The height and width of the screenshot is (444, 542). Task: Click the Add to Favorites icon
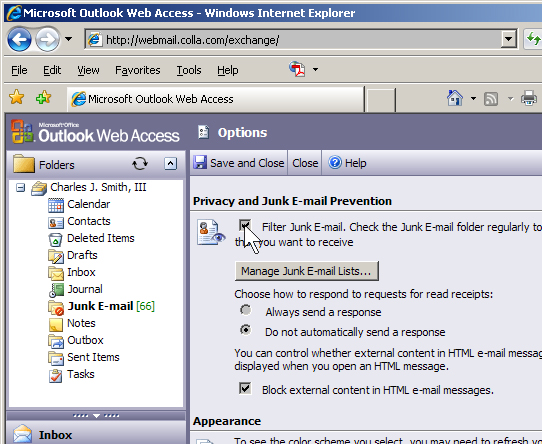44,98
